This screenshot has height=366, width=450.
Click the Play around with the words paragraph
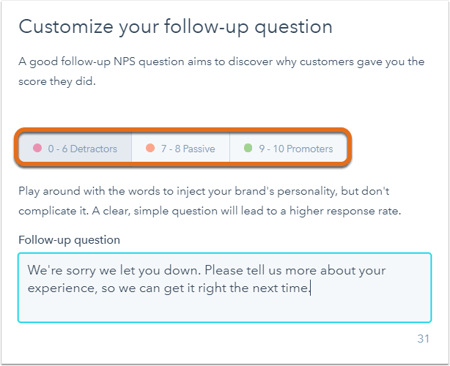click(210, 201)
